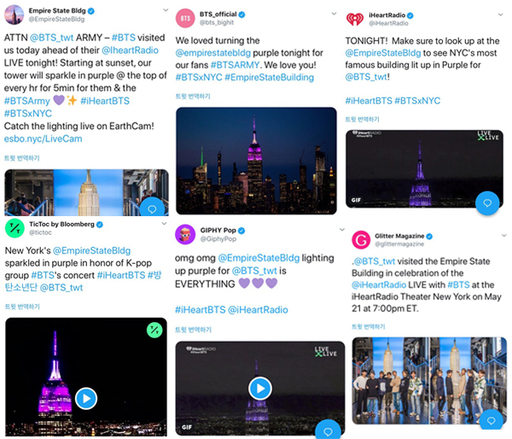Viewport: 512px width, 439px height.
Task: Play the GIPHY Pop GIF
Action: click(260, 388)
